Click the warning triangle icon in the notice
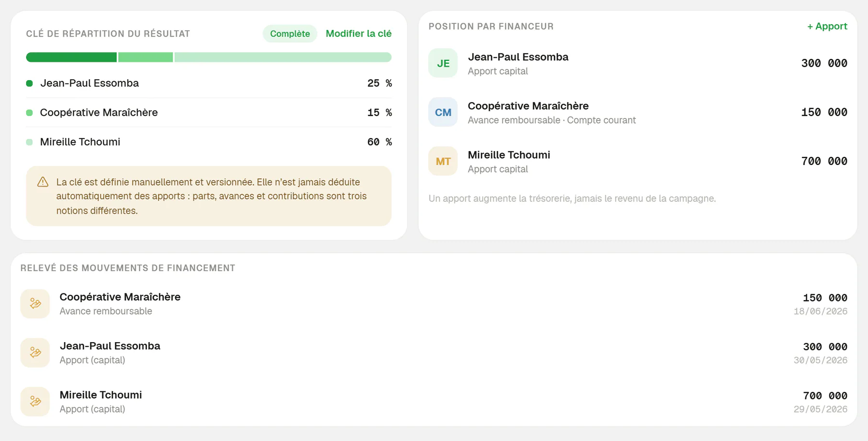The image size is (868, 441). (43, 182)
